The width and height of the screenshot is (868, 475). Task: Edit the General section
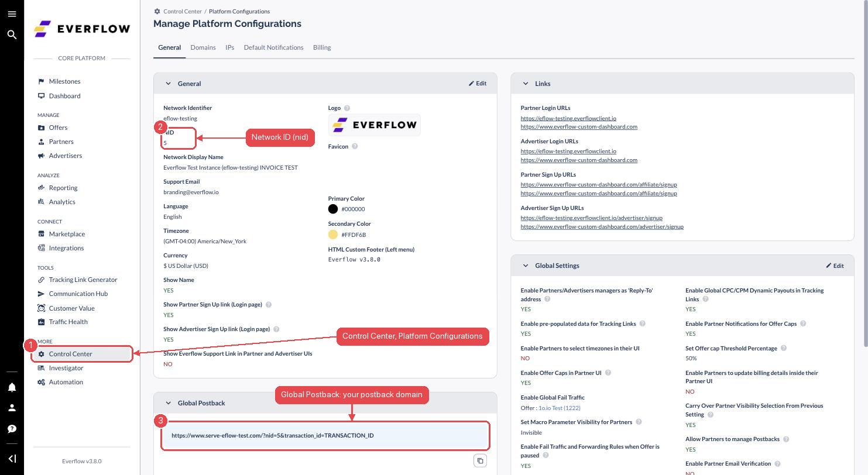(478, 84)
